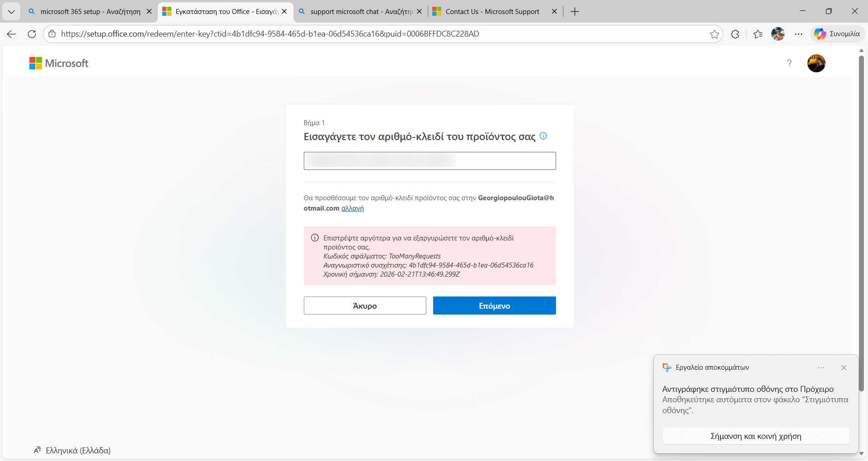
Task: Switch to the microsoft 365 setup search tab
Action: [x=90, y=12]
